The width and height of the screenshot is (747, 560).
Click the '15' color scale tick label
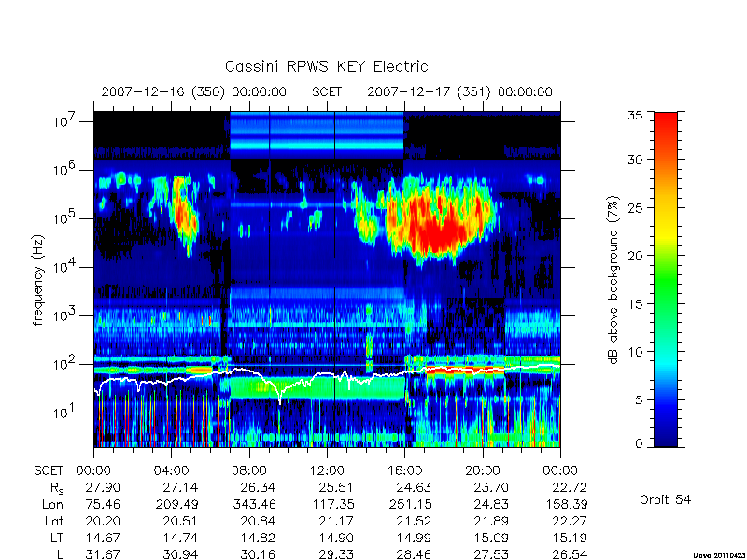tap(635, 303)
